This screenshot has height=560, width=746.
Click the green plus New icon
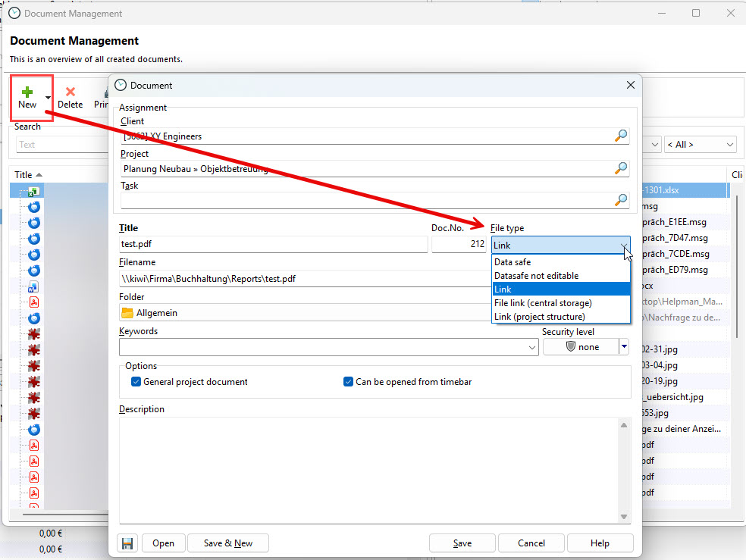pos(27,92)
